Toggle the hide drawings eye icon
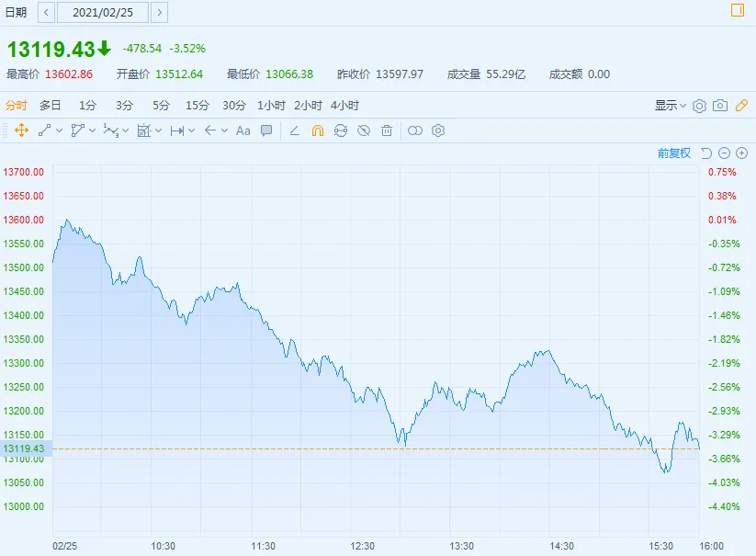Screen dimensions: 756x556 364,130
